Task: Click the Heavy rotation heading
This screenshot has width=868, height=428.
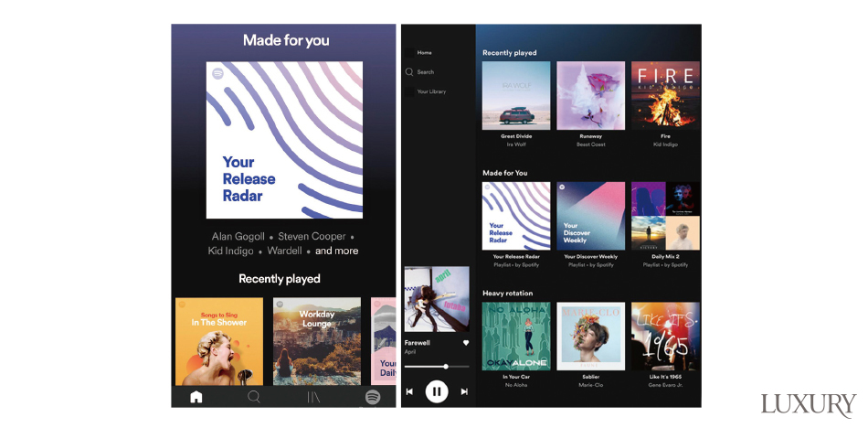Action: click(508, 294)
